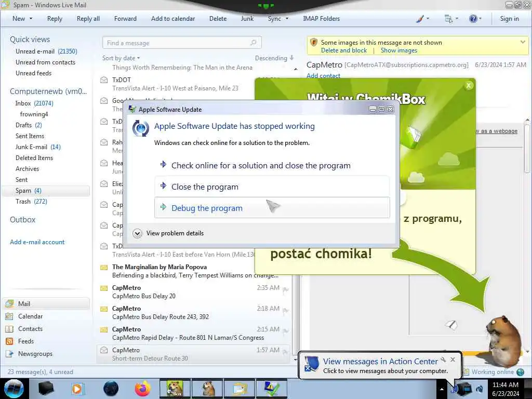Open the blue Help icon menu
Screen dimensions: 532x399
[473, 19]
